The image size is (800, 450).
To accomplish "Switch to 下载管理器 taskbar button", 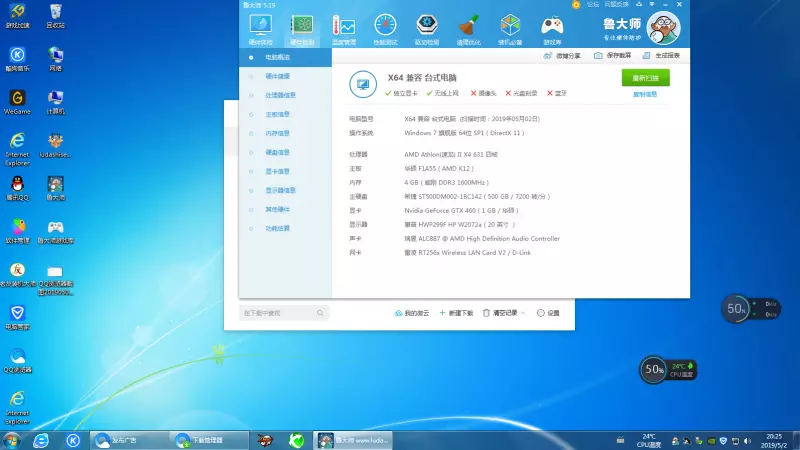I will [209, 440].
